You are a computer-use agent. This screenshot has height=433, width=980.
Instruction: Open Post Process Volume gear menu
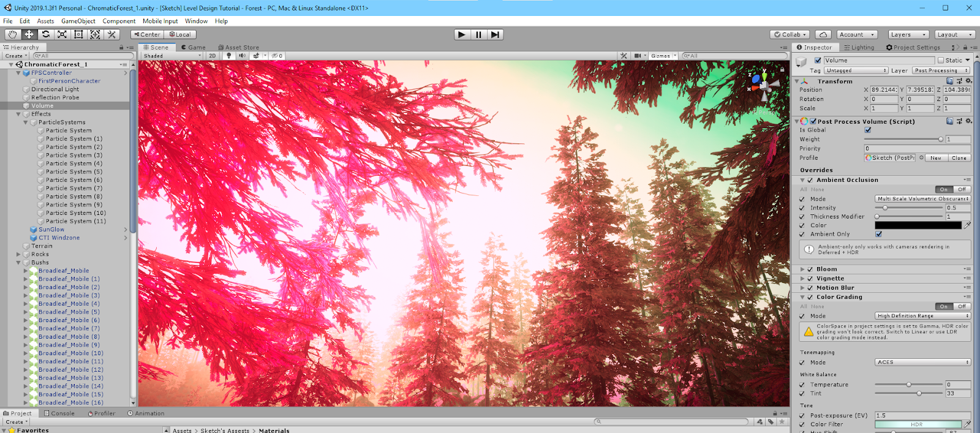point(968,121)
